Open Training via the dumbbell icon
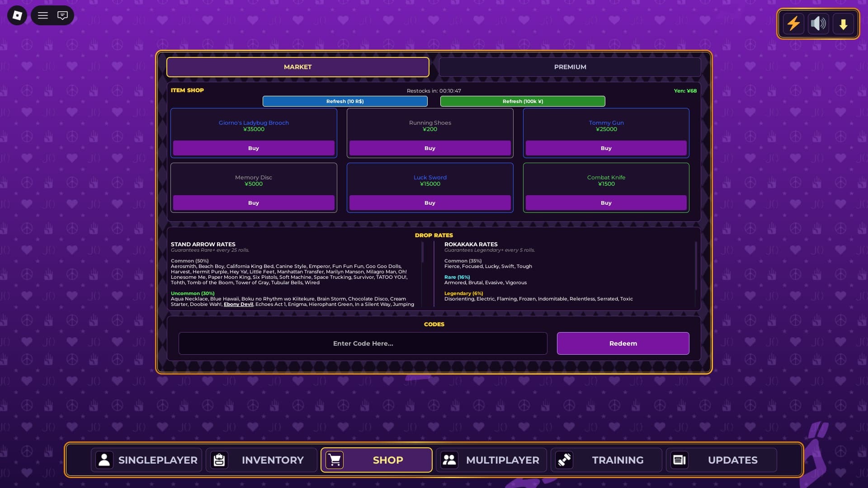Image resolution: width=868 pixels, height=488 pixels. [564, 460]
